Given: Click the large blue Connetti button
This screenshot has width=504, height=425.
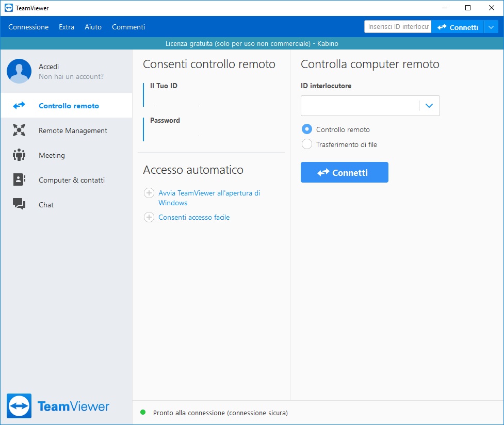Looking at the screenshot, I should [x=344, y=172].
